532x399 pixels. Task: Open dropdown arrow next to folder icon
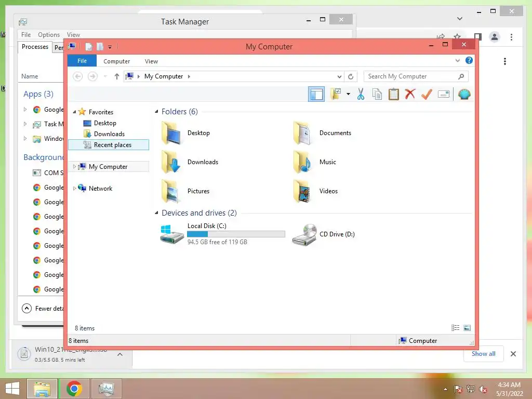[x=348, y=94]
